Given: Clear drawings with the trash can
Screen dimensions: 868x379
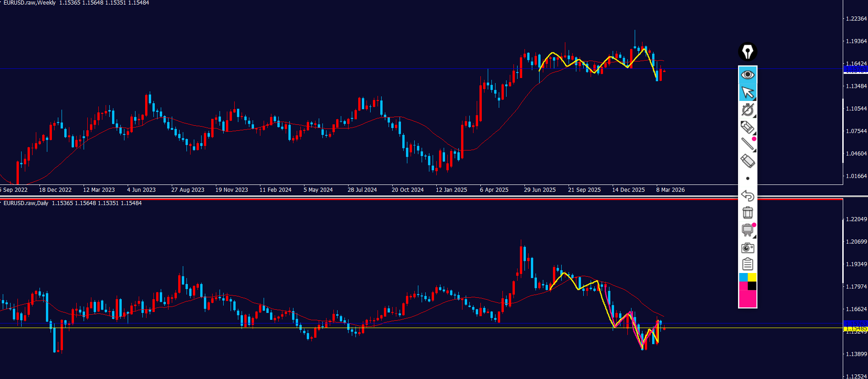Looking at the screenshot, I should [748, 212].
